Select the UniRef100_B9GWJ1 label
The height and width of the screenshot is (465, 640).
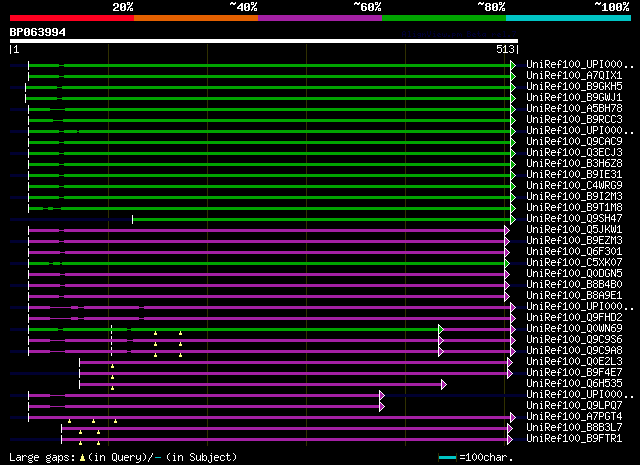[574, 98]
